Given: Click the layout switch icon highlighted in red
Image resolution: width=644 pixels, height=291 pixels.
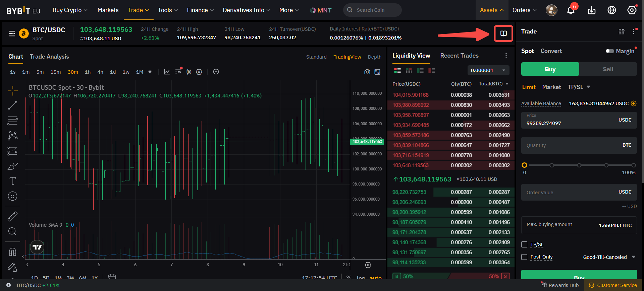Looking at the screenshot, I should point(503,33).
